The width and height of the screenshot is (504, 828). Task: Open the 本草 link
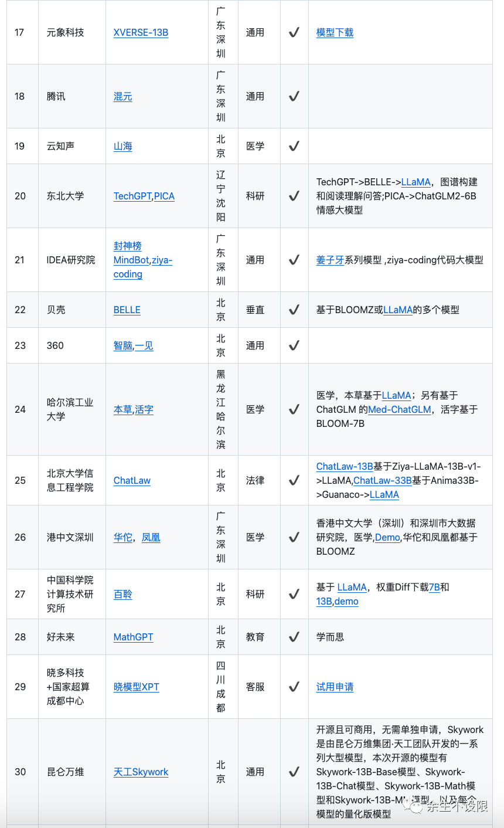(x=123, y=409)
